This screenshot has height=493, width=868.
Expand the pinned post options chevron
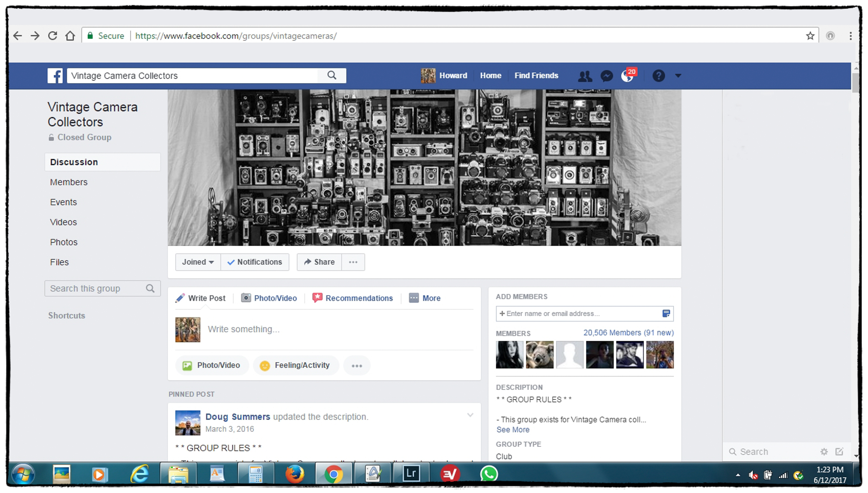[470, 415]
